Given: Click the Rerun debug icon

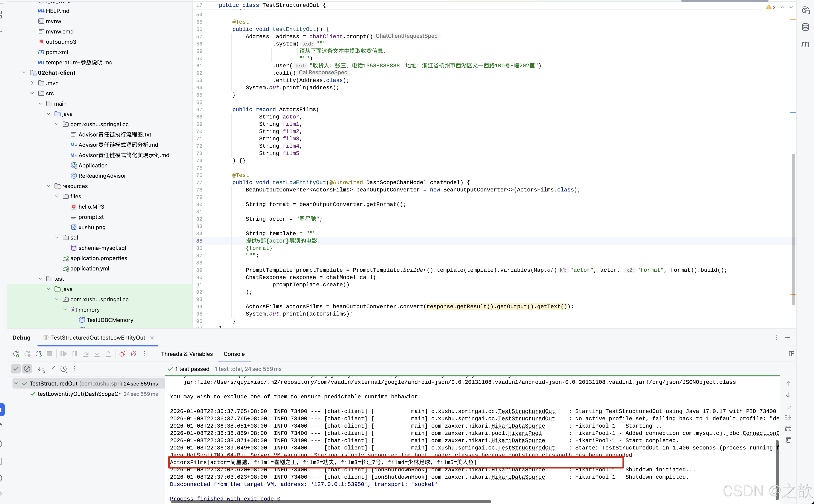Looking at the screenshot, I should coord(16,354).
